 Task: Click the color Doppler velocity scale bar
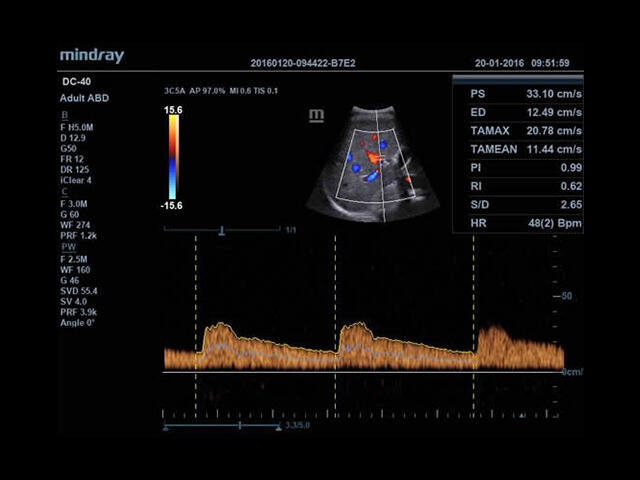(173, 152)
